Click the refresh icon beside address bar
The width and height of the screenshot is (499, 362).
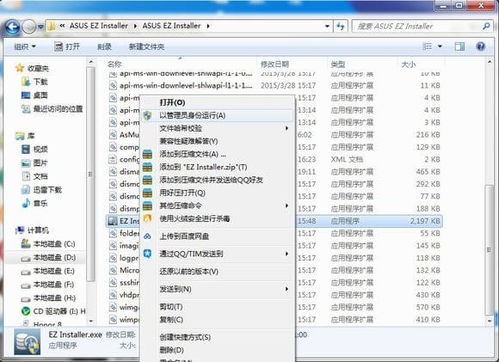(x=340, y=26)
